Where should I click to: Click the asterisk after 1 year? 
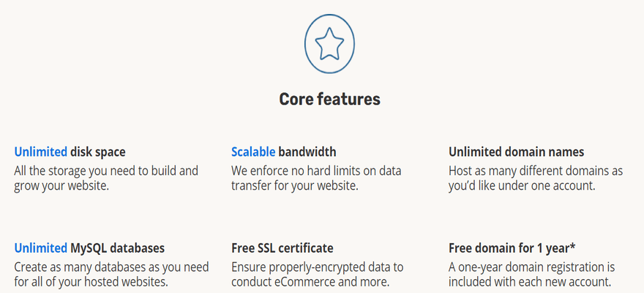572,247
